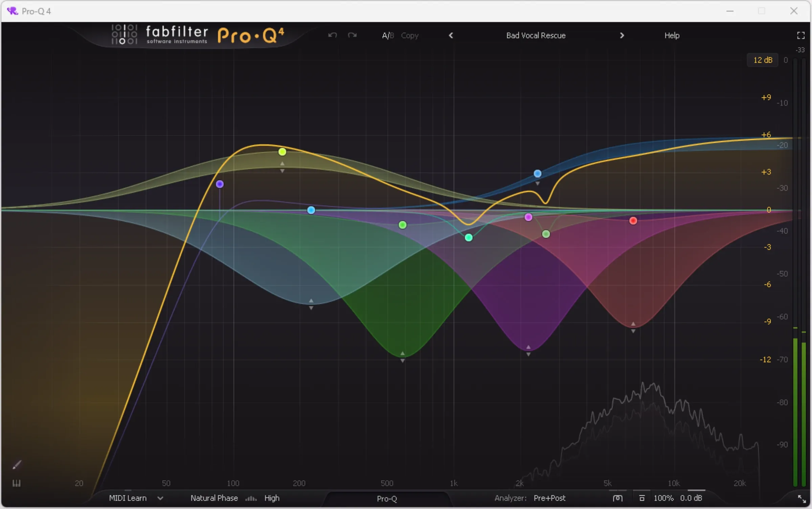Click the FabFilter Pro-Q 4 logo
The width and height of the screenshot is (812, 509).
(x=198, y=35)
